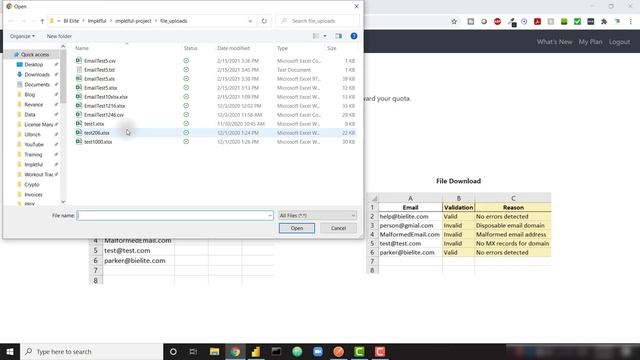The image size is (640, 360).
Task: Expand the address bar history dropdown
Action: pos(250,21)
